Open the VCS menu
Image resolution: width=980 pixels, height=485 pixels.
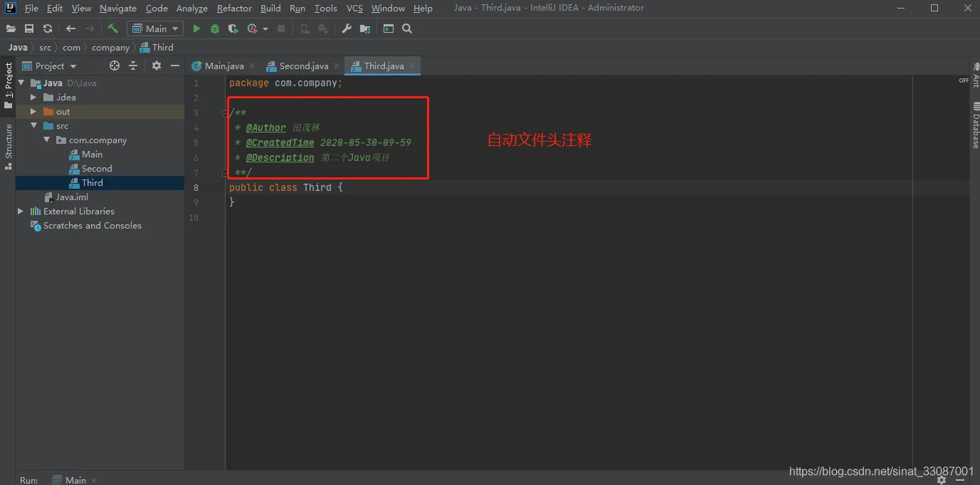[x=354, y=8]
